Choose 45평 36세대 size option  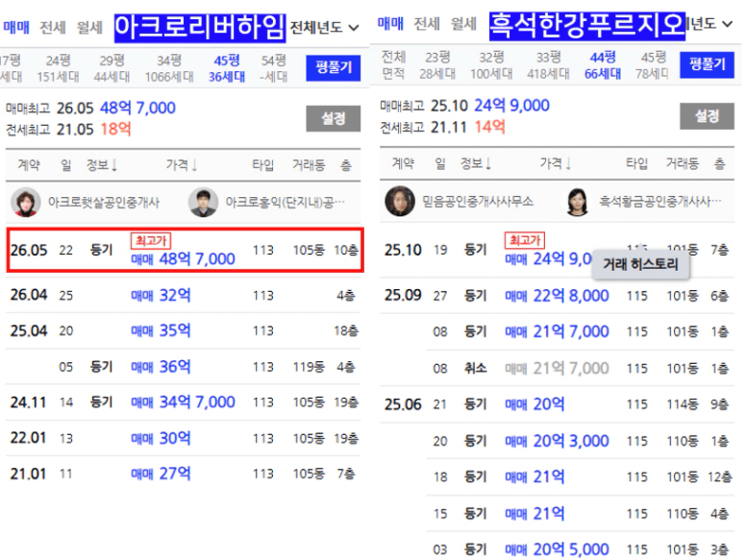click(227, 68)
